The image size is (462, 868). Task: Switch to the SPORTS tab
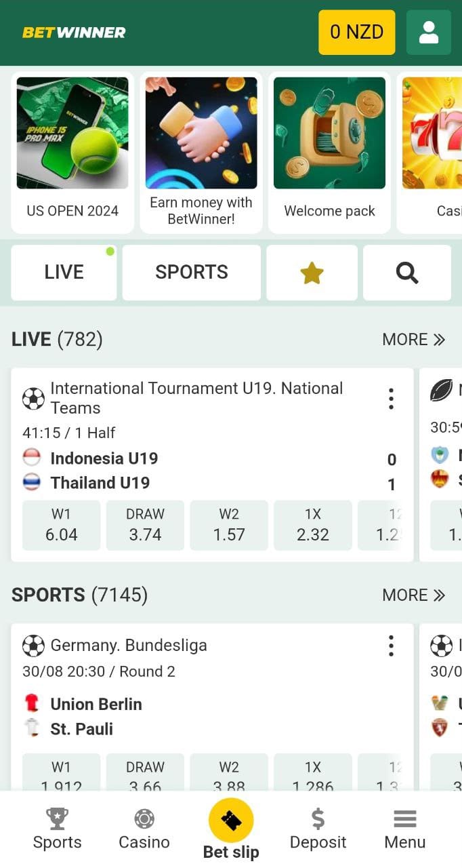[x=192, y=273]
